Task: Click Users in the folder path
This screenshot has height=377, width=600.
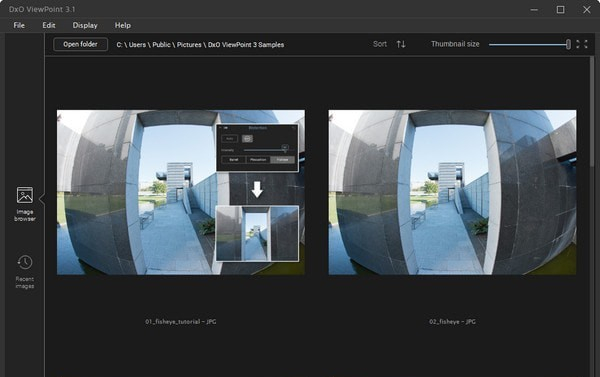Action: pos(137,45)
